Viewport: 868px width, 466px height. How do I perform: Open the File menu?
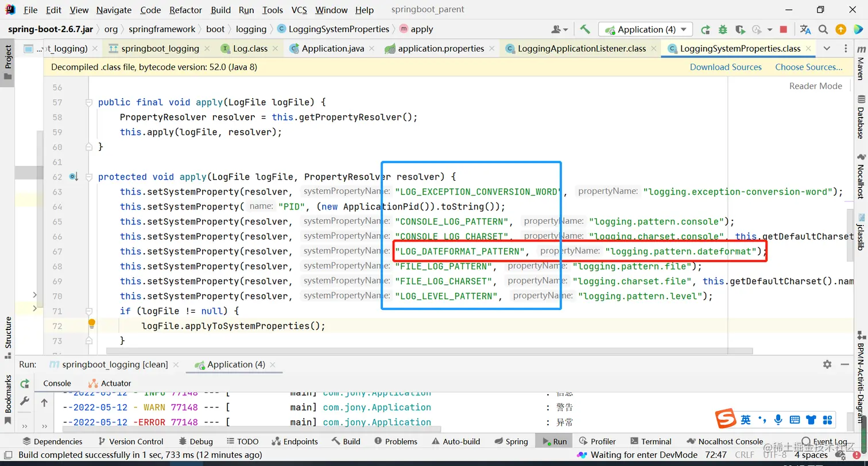pyautogui.click(x=30, y=10)
